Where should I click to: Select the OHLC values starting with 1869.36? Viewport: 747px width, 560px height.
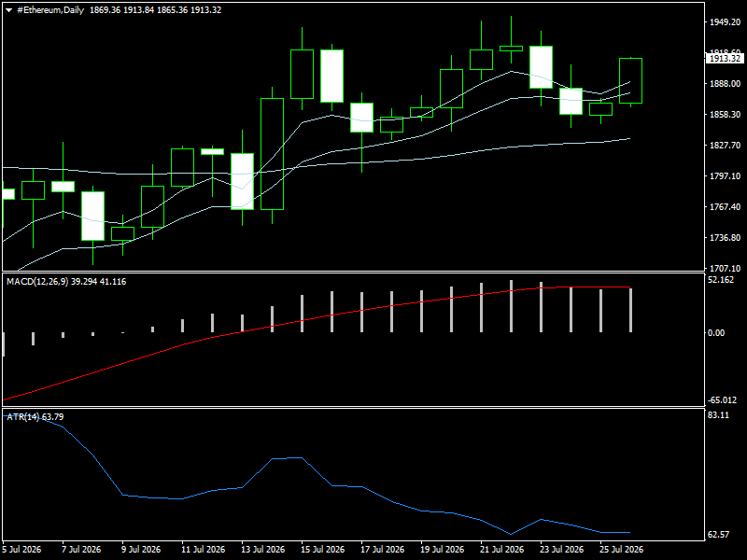pyautogui.click(x=155, y=10)
